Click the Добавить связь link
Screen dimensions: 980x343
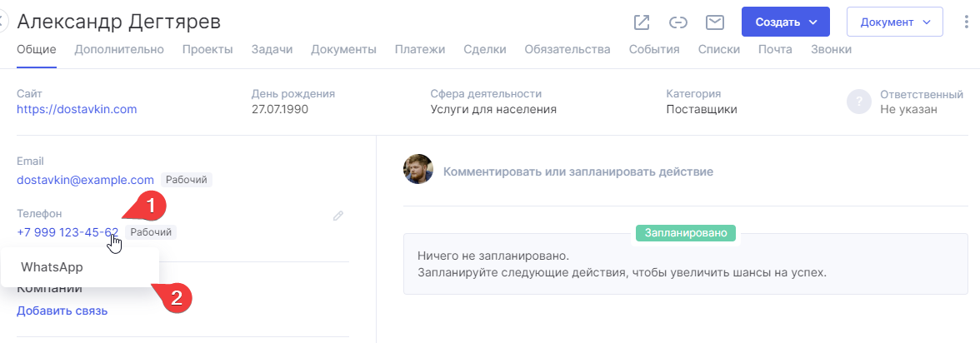pos(62,311)
